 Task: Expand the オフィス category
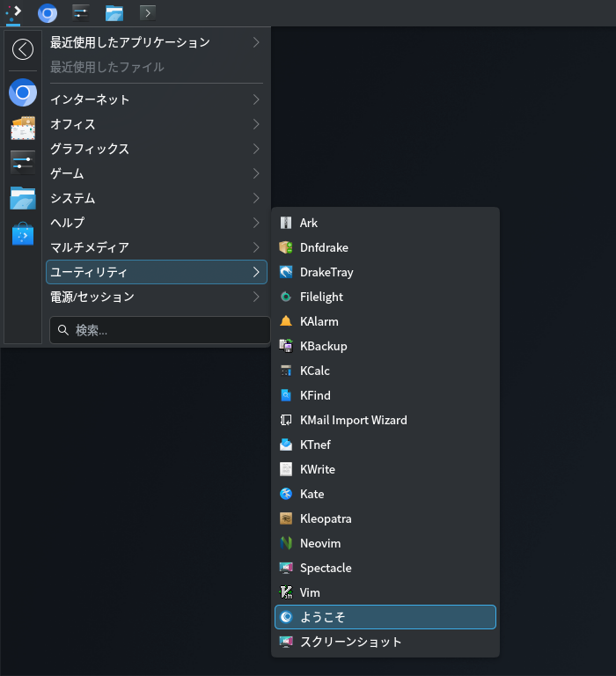tap(157, 124)
